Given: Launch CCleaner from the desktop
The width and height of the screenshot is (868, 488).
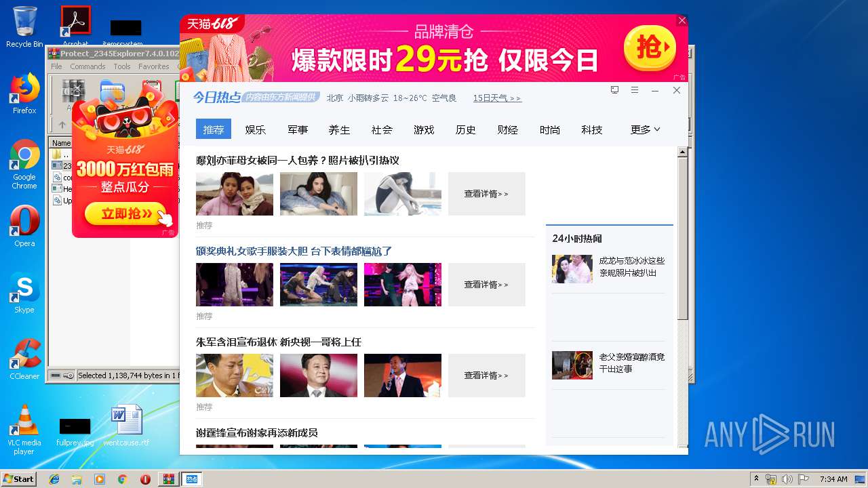Looking at the screenshot, I should (x=24, y=359).
